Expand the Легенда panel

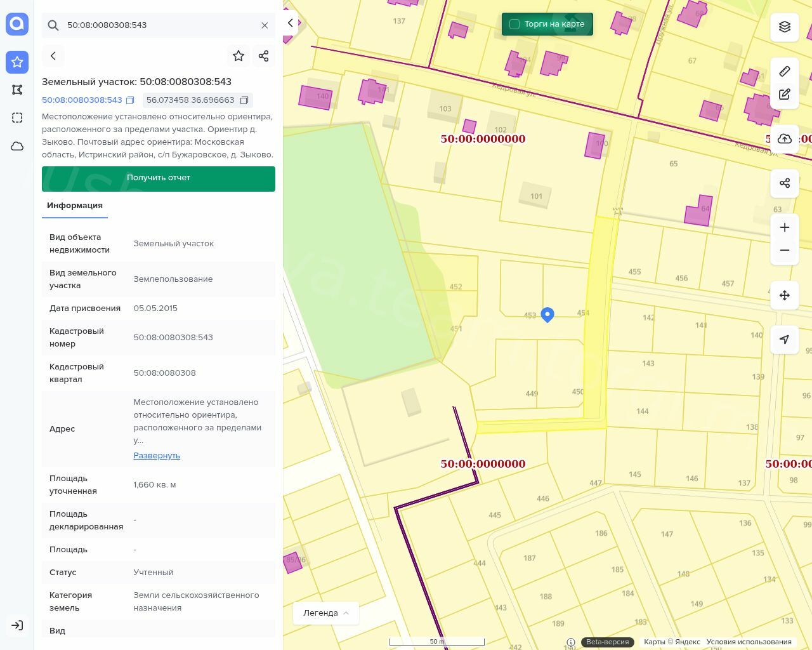[x=326, y=613]
